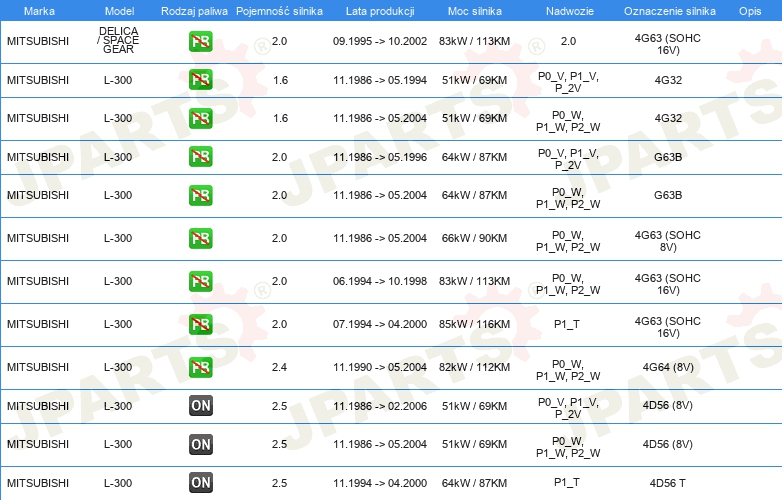Click the petrol icon in the row dated 11.1986 -> 05.1996
Screen dimensions: 782x500
click(200, 157)
